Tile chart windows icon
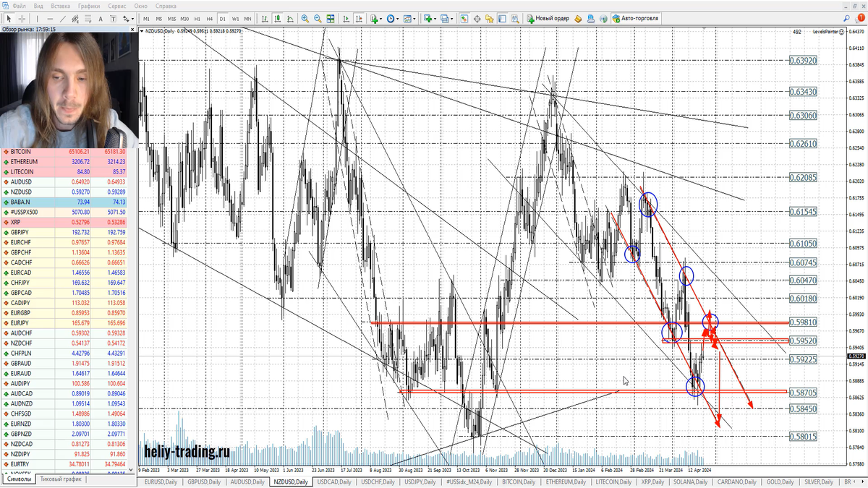 coord(331,18)
